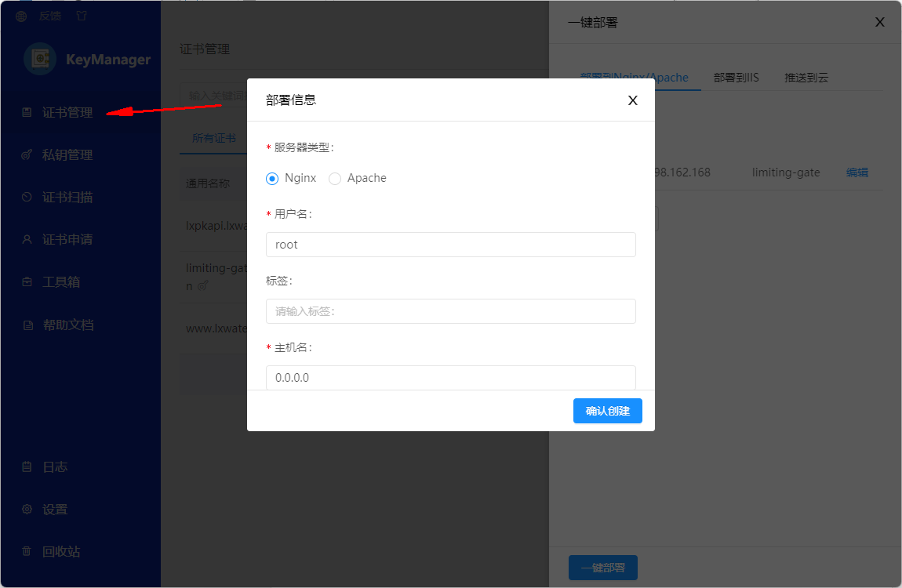Click the 反馈 feedback link
Image resolution: width=902 pixels, height=588 pixels.
click(x=50, y=16)
